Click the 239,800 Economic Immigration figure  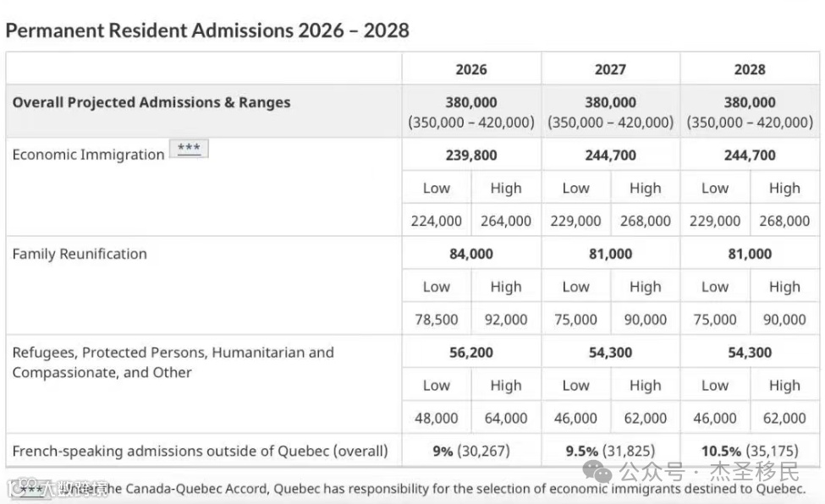click(471, 156)
